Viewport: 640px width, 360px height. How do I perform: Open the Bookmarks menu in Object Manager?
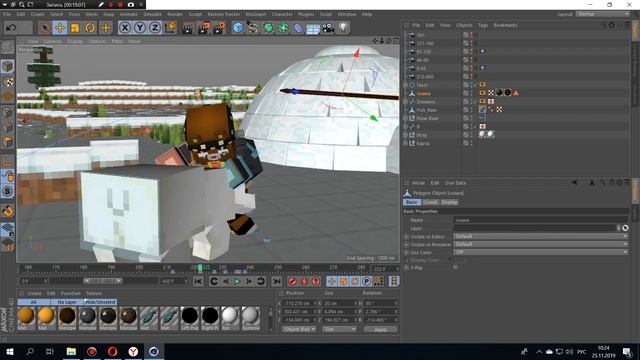point(505,25)
